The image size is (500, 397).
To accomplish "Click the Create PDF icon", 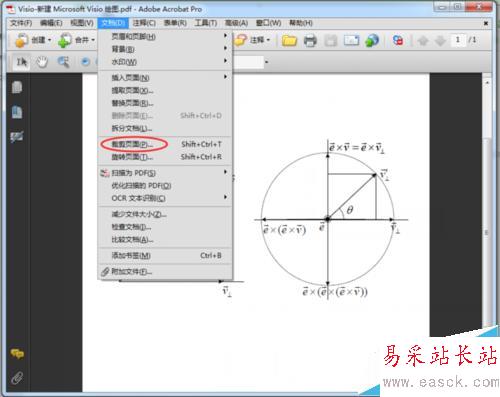I will (x=21, y=40).
